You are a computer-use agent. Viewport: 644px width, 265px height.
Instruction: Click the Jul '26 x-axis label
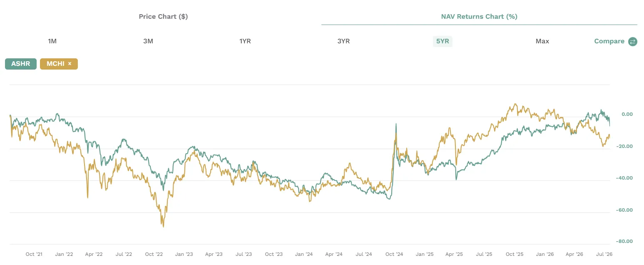pos(604,254)
